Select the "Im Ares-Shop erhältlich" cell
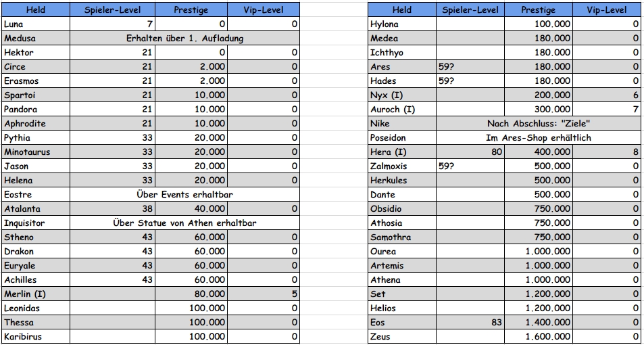 539,138
